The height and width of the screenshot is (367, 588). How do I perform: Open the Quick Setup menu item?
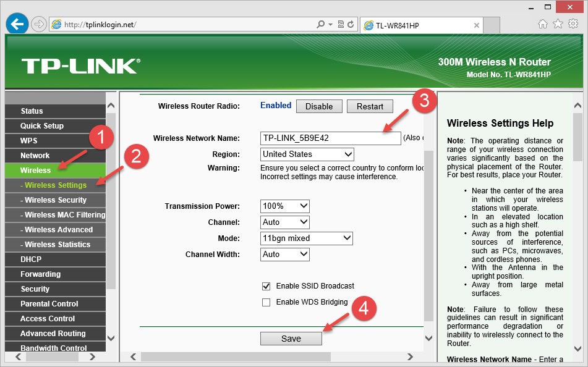click(x=56, y=126)
